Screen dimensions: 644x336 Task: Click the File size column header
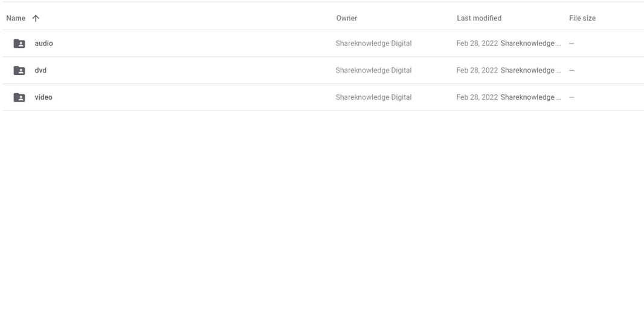tap(582, 18)
